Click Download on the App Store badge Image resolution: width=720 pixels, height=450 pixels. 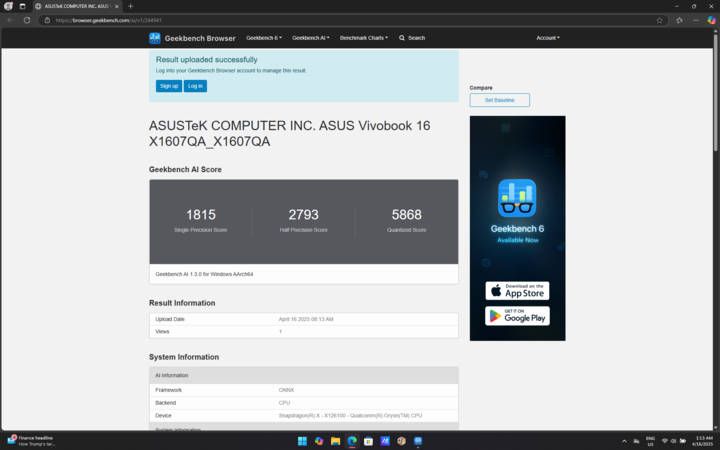[517, 291]
